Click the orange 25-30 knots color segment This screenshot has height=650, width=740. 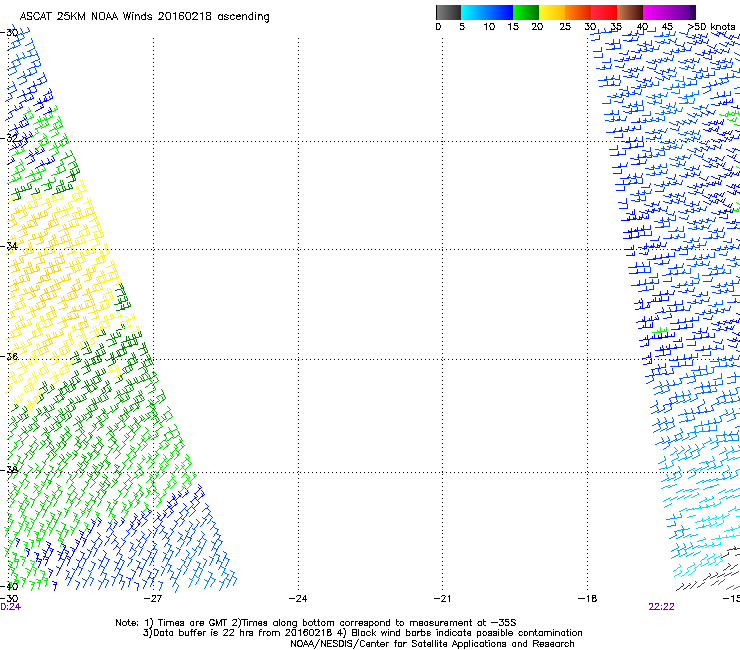(578, 12)
